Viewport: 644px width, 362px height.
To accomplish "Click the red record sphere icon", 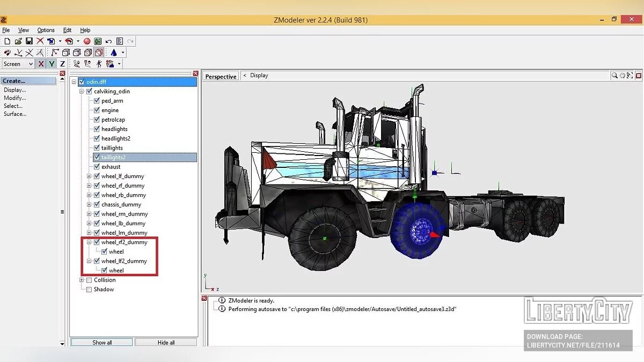I will pos(87,41).
